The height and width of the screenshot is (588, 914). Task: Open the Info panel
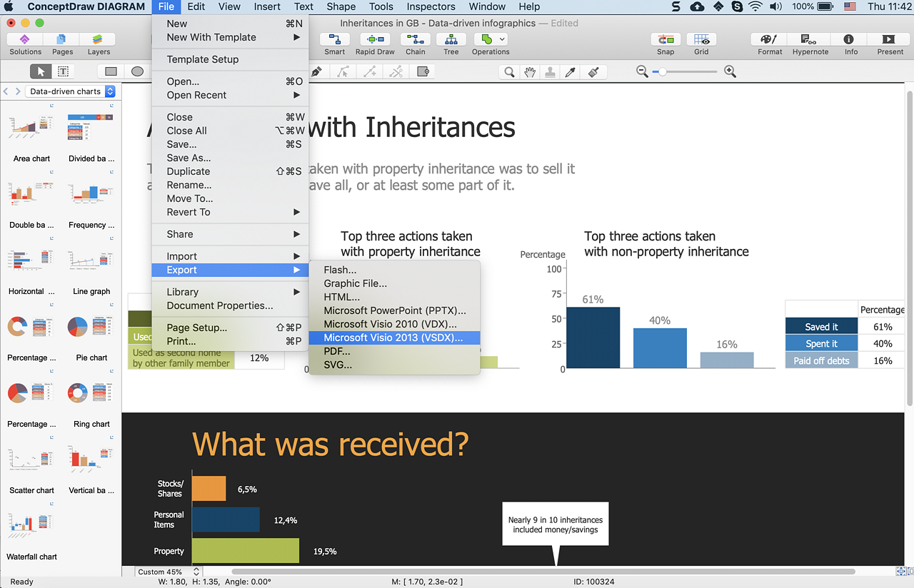click(850, 44)
